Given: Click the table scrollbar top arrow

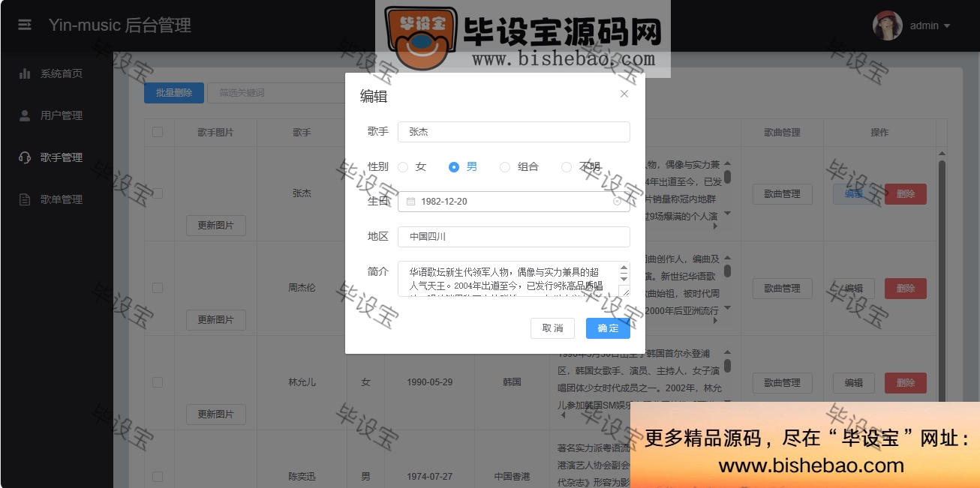Looking at the screenshot, I should coord(942,154).
